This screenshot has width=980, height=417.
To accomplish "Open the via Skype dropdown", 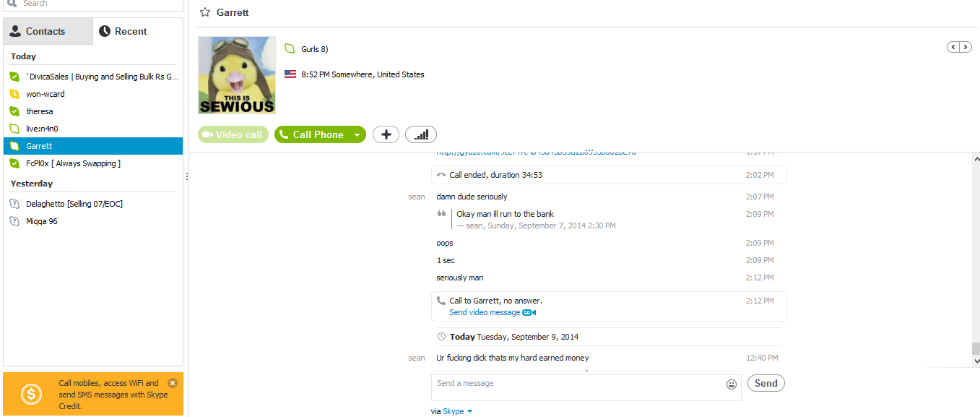I will click(469, 411).
